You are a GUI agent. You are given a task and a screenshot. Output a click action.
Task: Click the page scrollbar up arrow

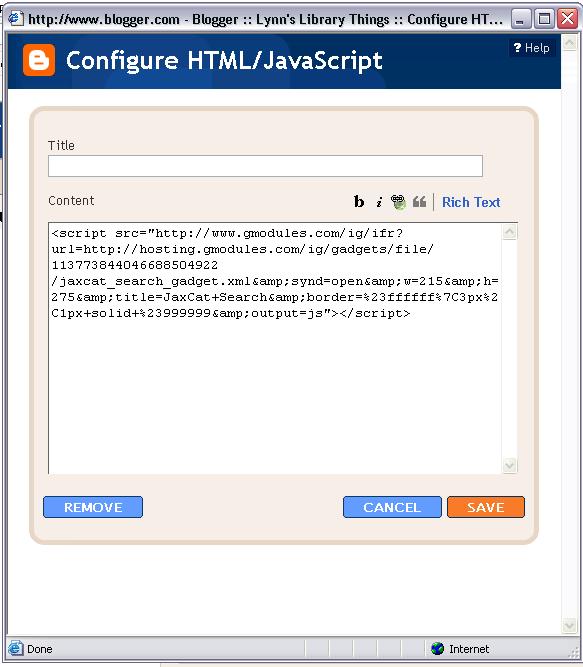coord(569,43)
